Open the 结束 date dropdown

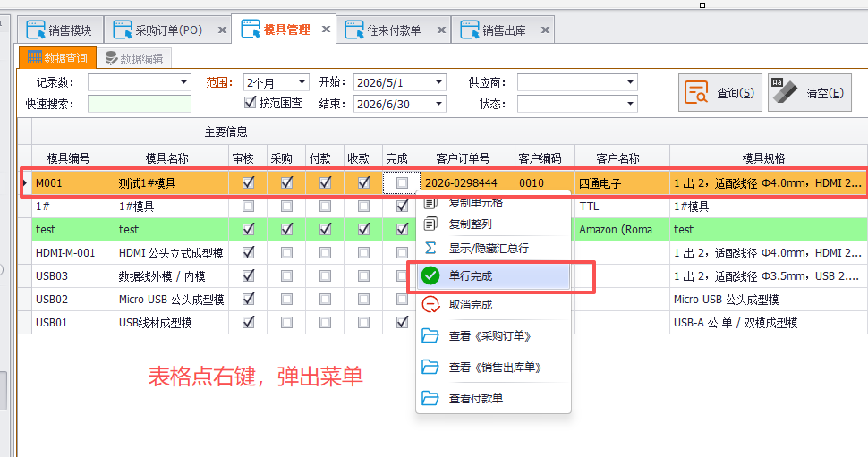click(x=438, y=104)
